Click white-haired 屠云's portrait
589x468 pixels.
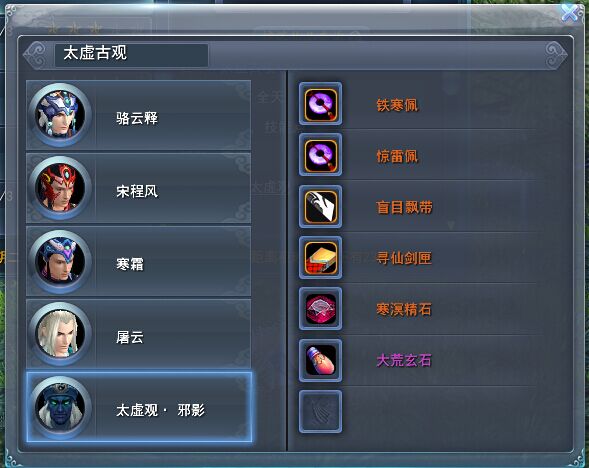60,334
